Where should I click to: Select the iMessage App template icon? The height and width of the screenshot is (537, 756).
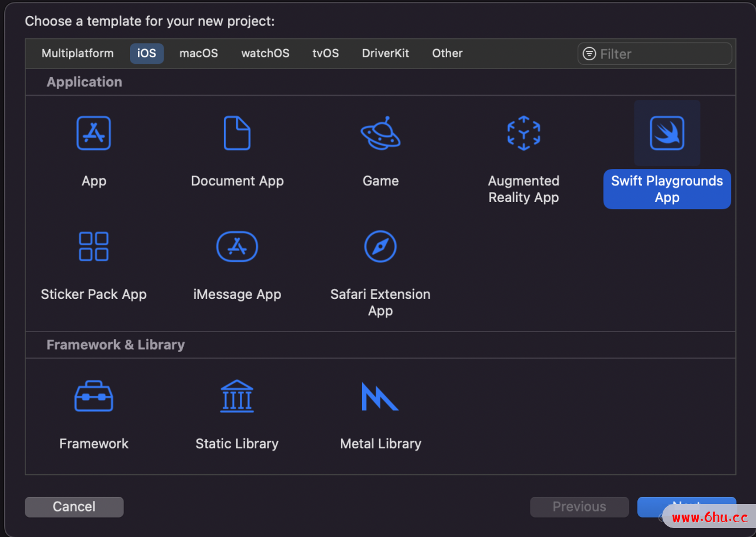(237, 246)
